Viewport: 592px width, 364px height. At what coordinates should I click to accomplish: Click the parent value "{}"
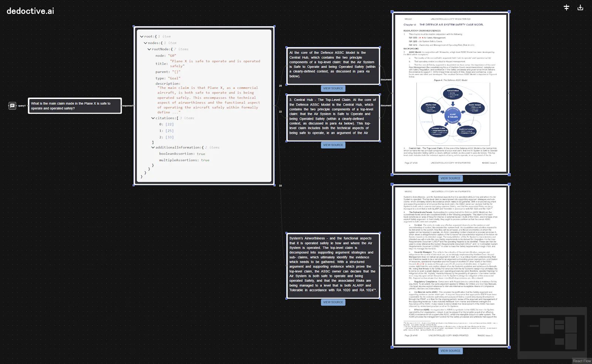click(x=177, y=72)
